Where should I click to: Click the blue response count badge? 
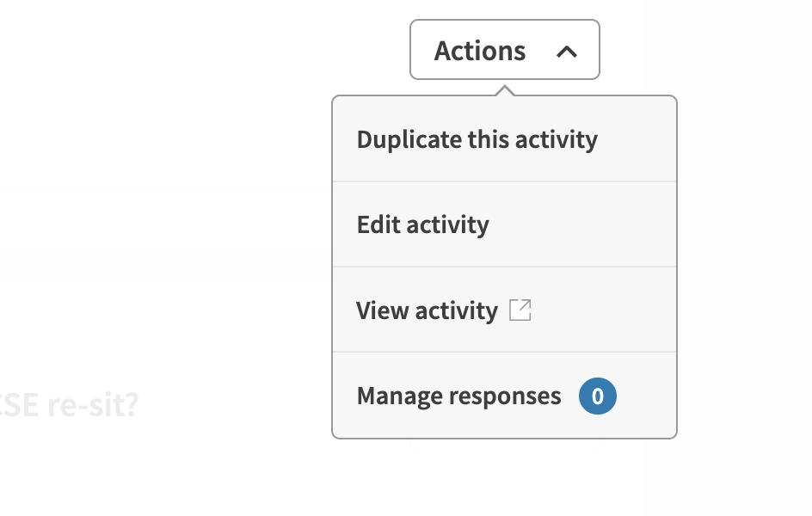point(598,396)
